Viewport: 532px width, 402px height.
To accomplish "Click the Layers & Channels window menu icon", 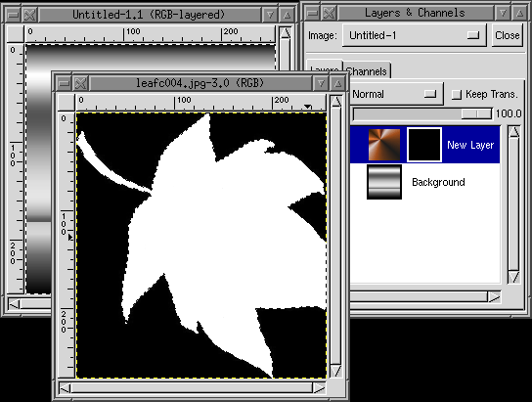I will click(x=312, y=13).
